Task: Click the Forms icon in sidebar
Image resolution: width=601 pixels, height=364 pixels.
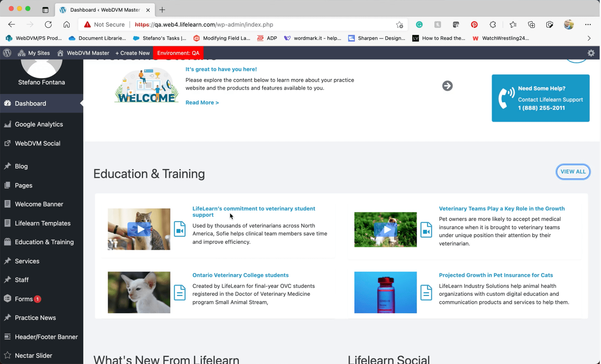Action: (7, 299)
